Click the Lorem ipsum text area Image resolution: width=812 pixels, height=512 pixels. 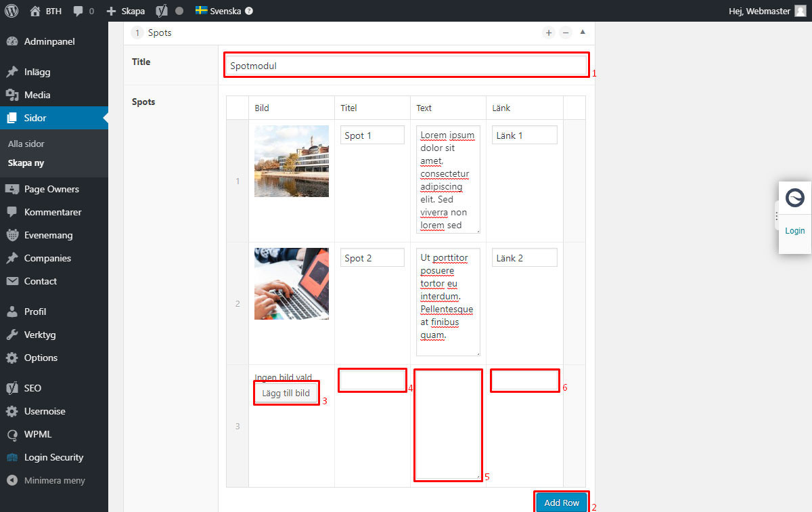(x=448, y=179)
